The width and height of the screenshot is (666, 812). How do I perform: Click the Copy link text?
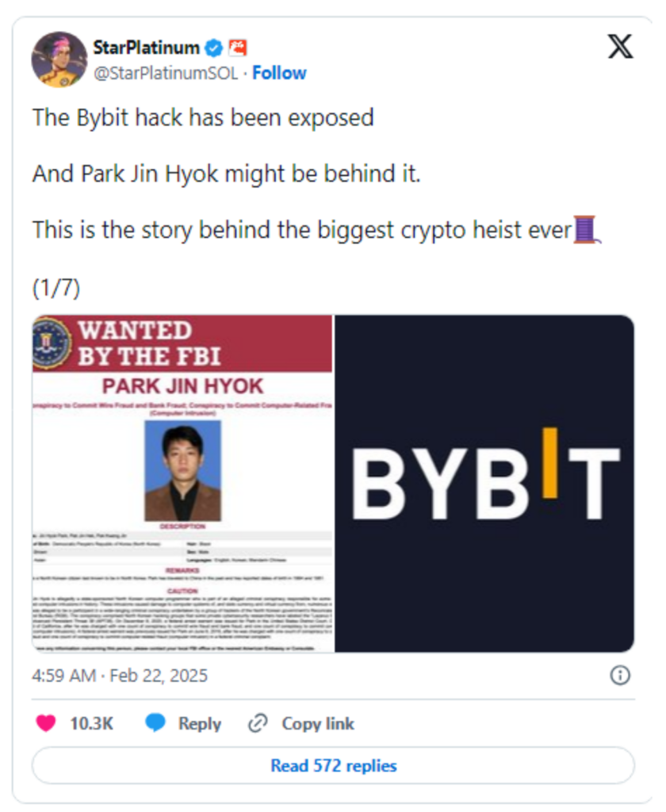(318, 723)
